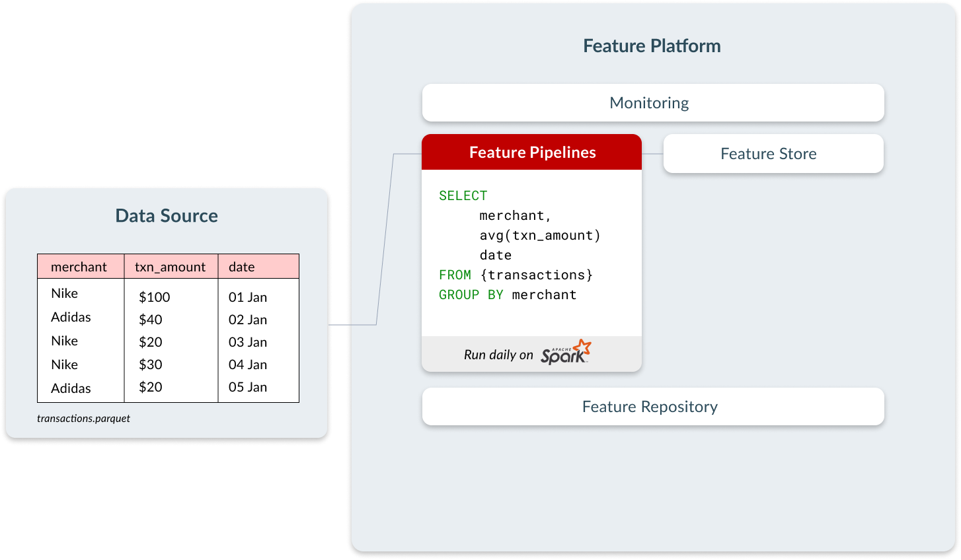Click the SELECT keyword in the query
961x560 pixels.
[x=463, y=195]
